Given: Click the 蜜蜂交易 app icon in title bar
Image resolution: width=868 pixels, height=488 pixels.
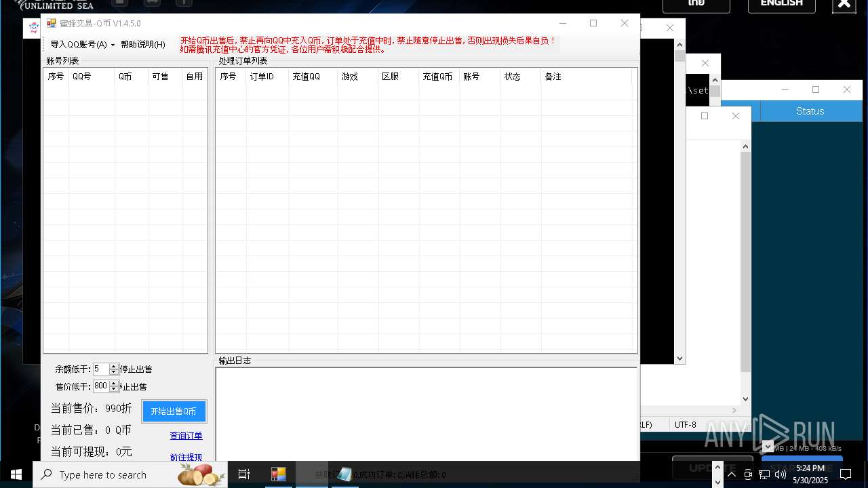Looking at the screenshot, I should pyautogui.click(x=52, y=23).
